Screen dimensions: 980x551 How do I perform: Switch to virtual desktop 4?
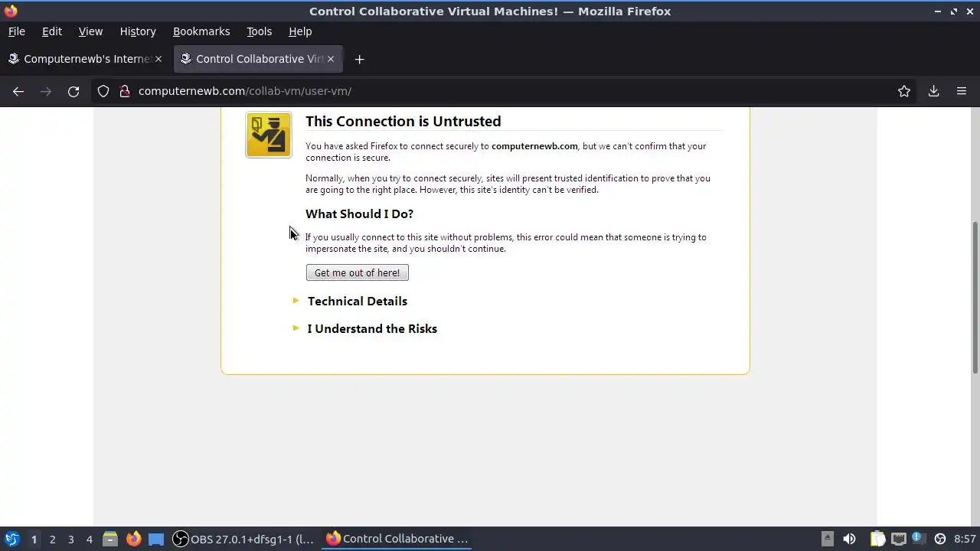(x=89, y=539)
